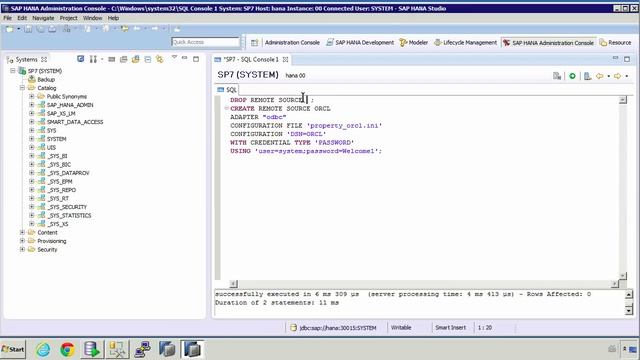Select the SQL sub-tab in the console

227,90
